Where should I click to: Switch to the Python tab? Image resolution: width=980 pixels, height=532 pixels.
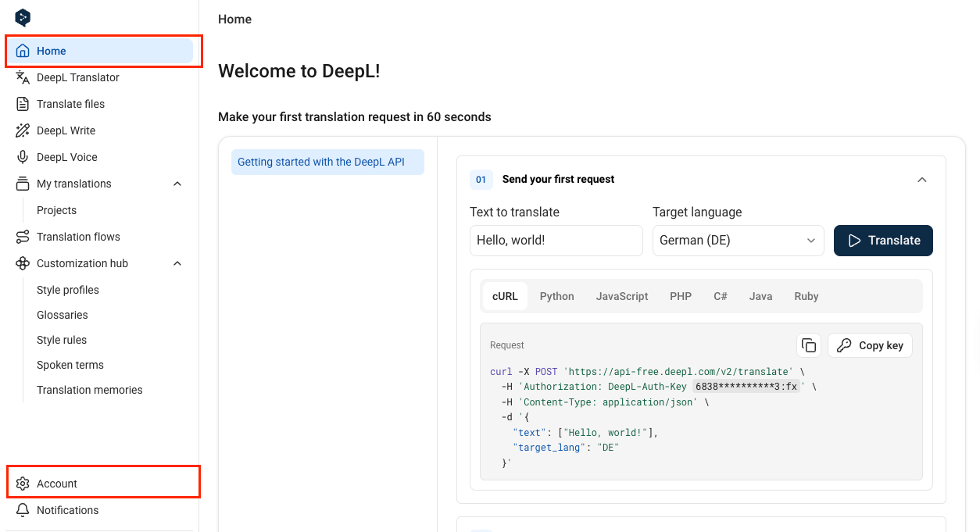557,296
